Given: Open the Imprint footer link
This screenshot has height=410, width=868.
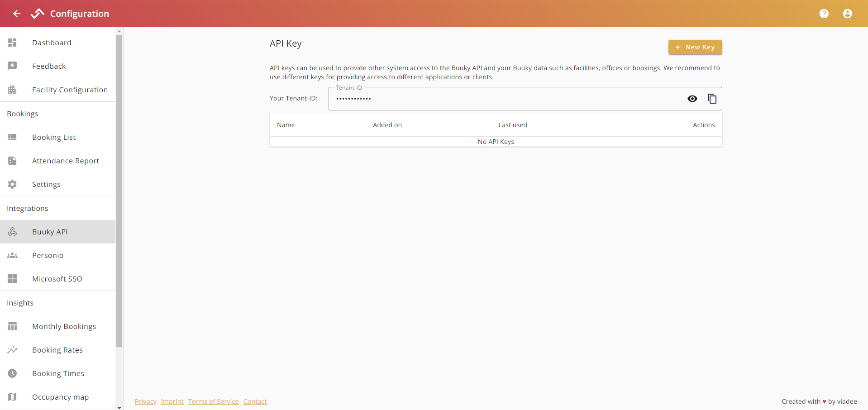Looking at the screenshot, I should (x=172, y=401).
